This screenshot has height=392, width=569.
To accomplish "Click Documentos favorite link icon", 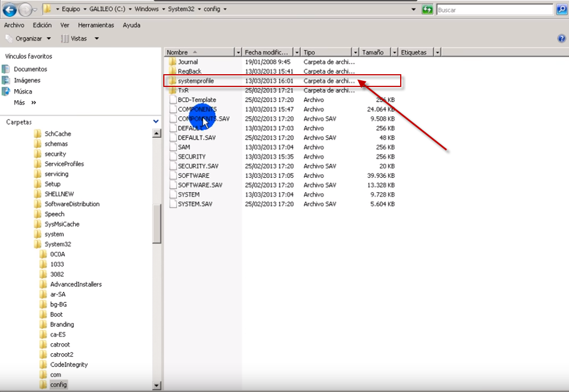I will tap(6, 69).
